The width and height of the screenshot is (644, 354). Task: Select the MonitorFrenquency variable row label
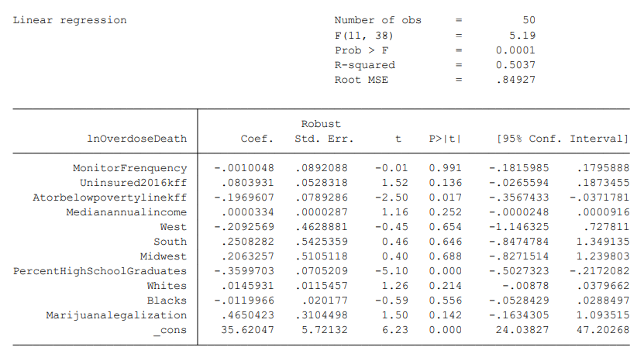coord(130,168)
